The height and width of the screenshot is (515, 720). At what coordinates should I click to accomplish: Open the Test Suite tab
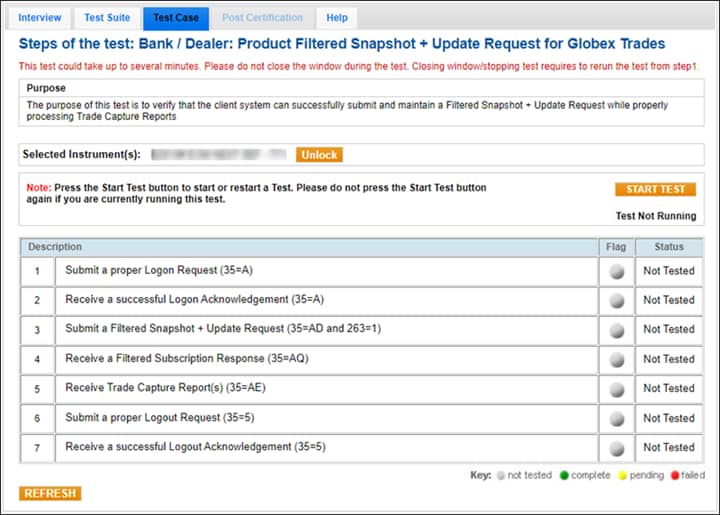pyautogui.click(x=106, y=18)
